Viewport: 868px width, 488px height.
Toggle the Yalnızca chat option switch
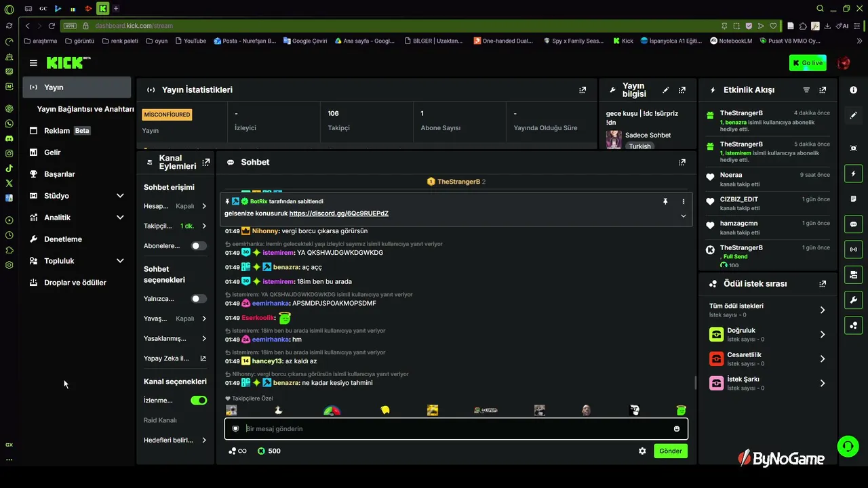tap(199, 298)
